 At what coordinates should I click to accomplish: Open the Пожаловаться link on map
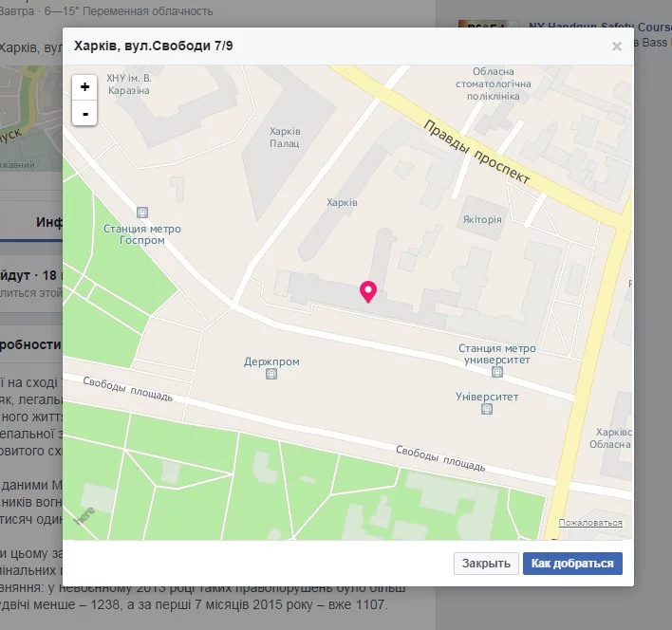tap(590, 523)
